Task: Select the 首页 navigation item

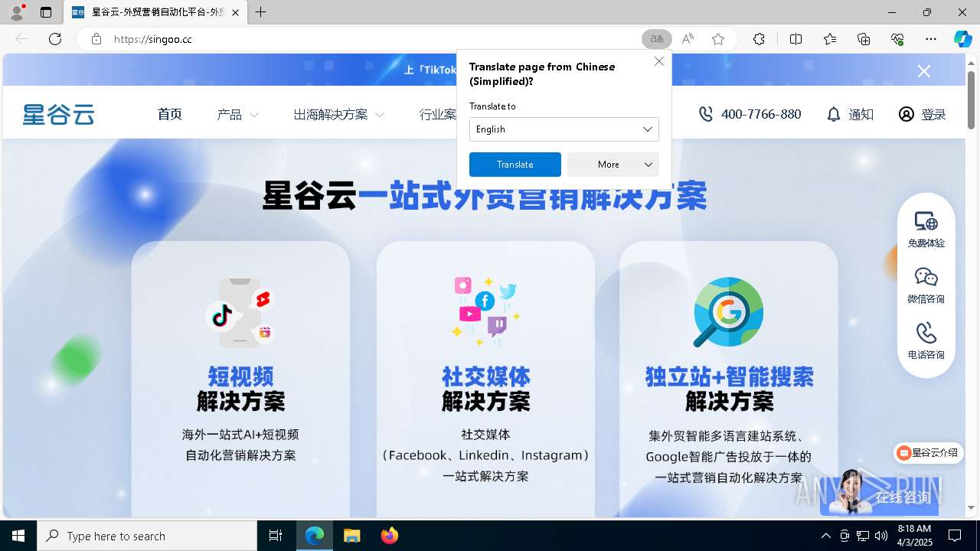Action: click(170, 114)
